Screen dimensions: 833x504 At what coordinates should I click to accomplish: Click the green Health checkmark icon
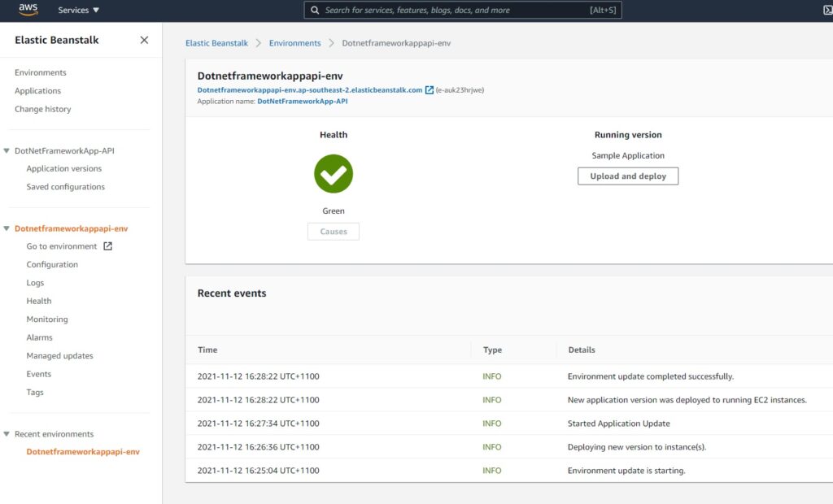tap(334, 173)
